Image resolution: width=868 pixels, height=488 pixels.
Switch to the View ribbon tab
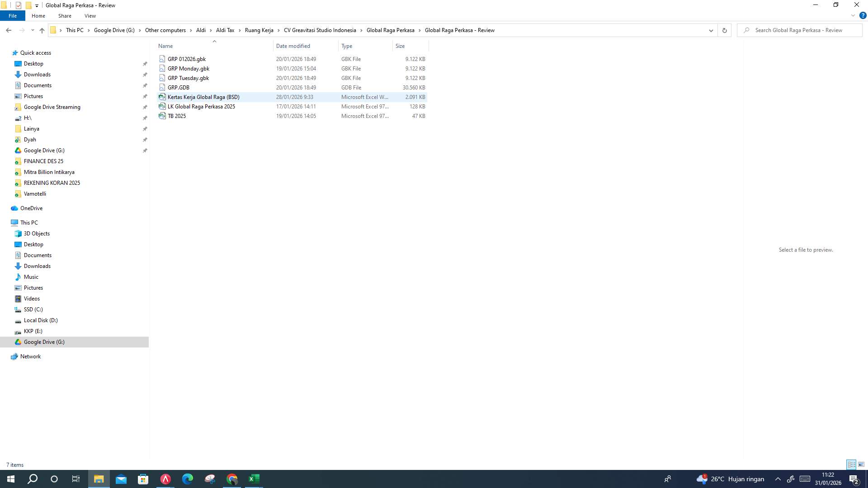[x=90, y=15]
